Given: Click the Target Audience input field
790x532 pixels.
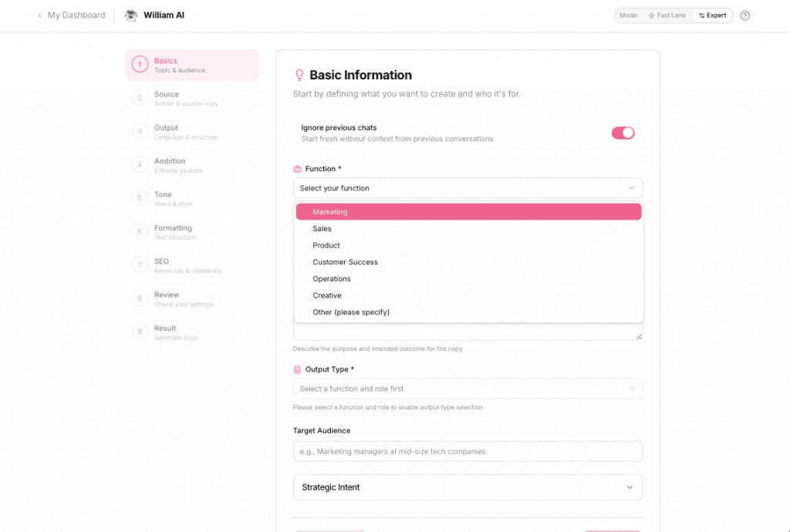Looking at the screenshot, I should pos(468,451).
